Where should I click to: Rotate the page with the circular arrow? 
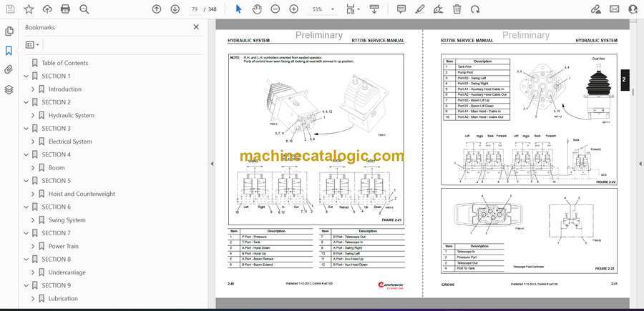pyautogui.click(x=475, y=9)
